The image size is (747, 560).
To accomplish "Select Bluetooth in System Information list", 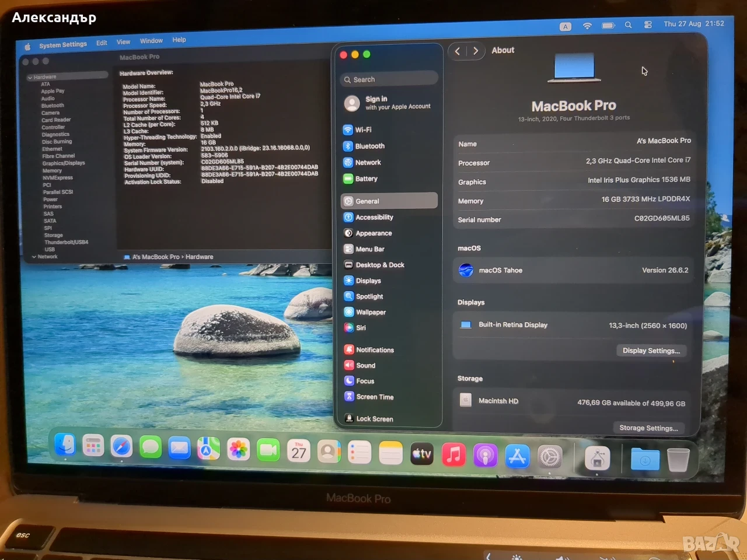I will 53,106.
